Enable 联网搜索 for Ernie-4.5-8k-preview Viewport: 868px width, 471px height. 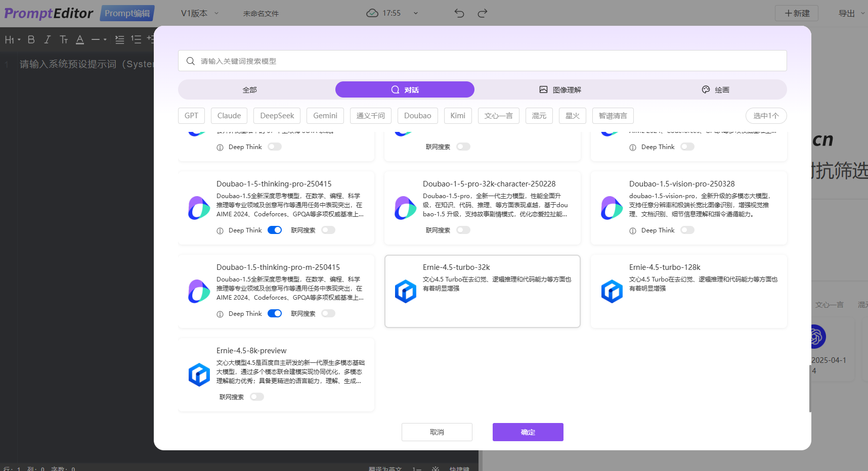[257, 397]
